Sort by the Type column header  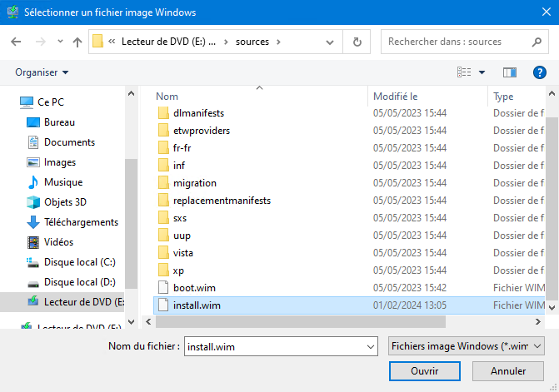pos(503,97)
